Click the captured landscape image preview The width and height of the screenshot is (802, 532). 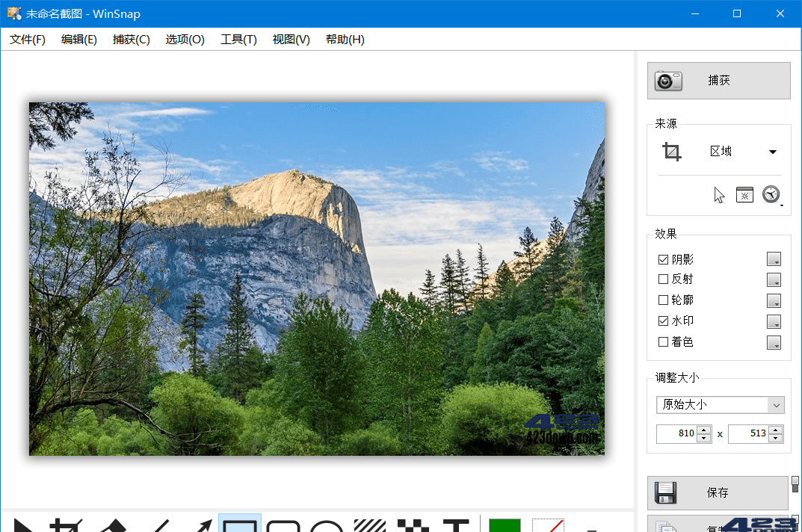317,279
